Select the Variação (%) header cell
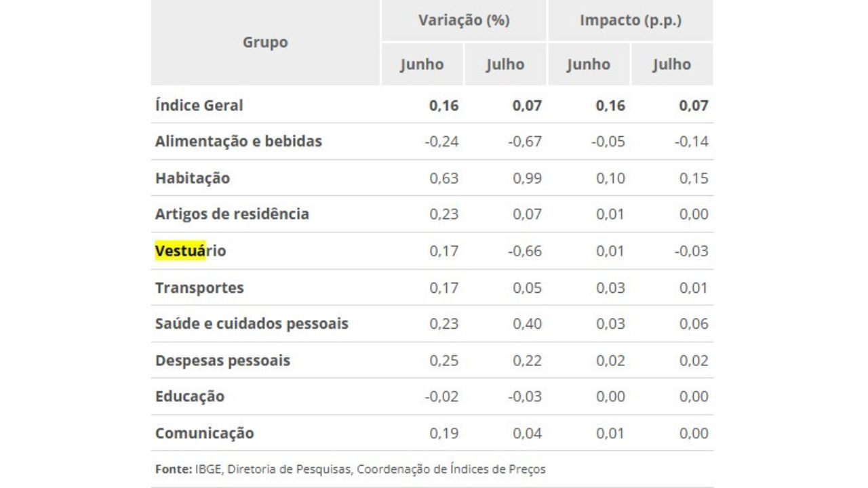Image resolution: width=868 pixels, height=488 pixels. pos(464,20)
